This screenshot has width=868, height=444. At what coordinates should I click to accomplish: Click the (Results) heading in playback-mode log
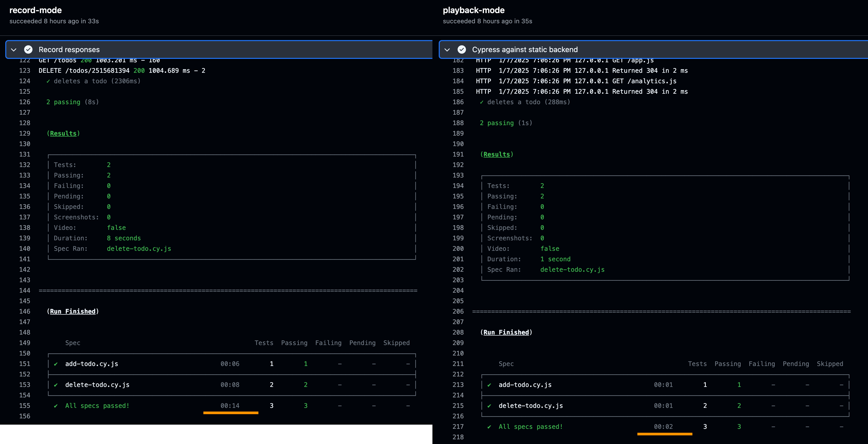click(x=497, y=154)
